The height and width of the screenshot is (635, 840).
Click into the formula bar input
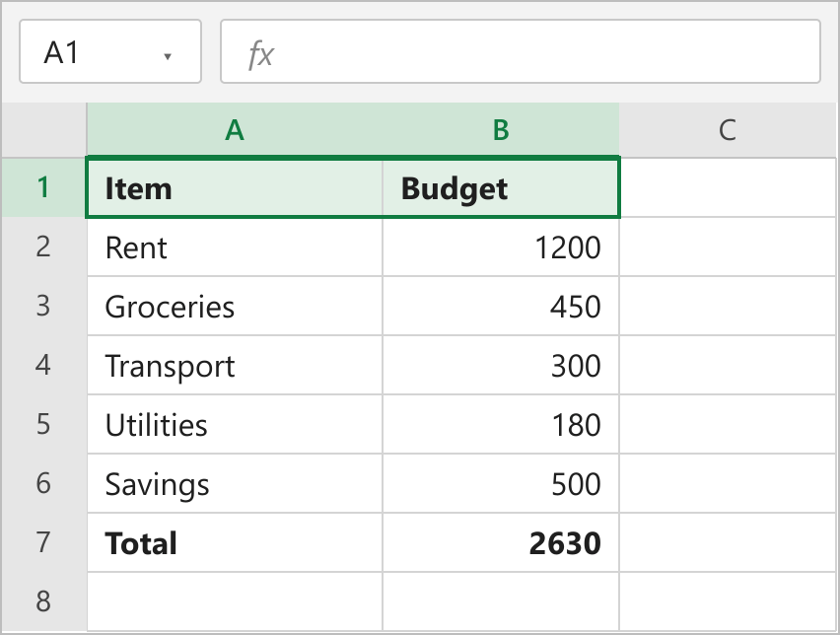pyautogui.click(x=521, y=51)
